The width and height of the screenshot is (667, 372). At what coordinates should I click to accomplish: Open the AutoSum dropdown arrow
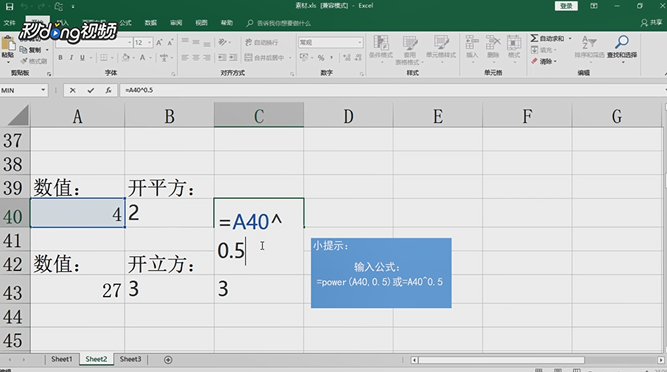click(570, 38)
